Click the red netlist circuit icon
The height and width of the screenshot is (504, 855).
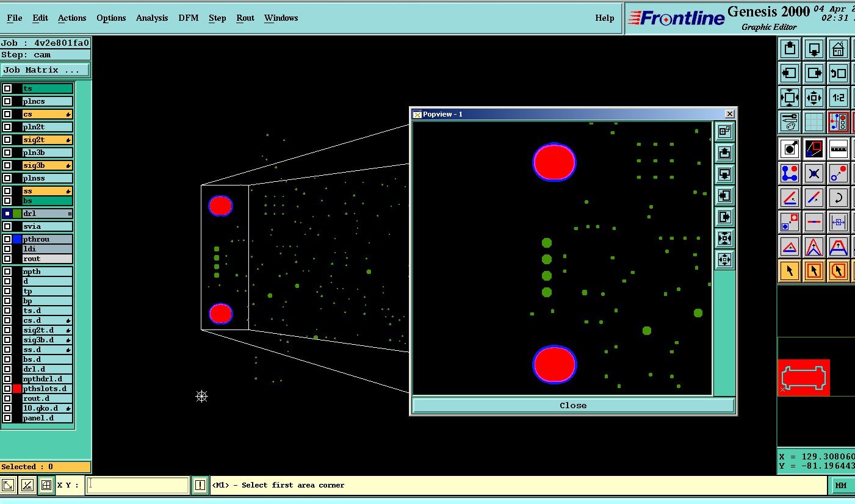839,122
